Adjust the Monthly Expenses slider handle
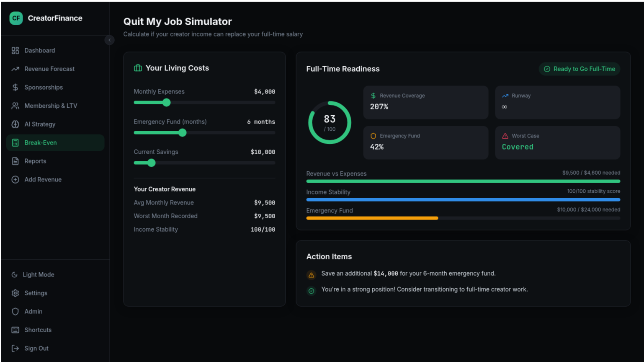The height and width of the screenshot is (362, 644). [x=166, y=102]
